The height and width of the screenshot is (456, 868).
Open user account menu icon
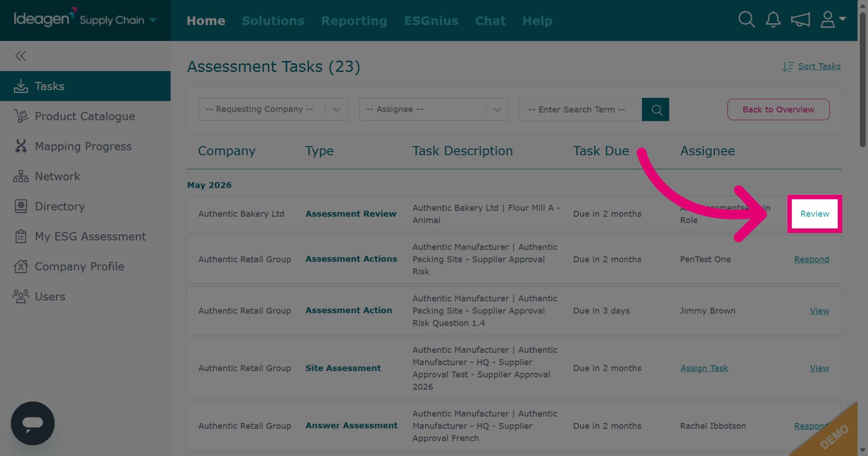[833, 19]
